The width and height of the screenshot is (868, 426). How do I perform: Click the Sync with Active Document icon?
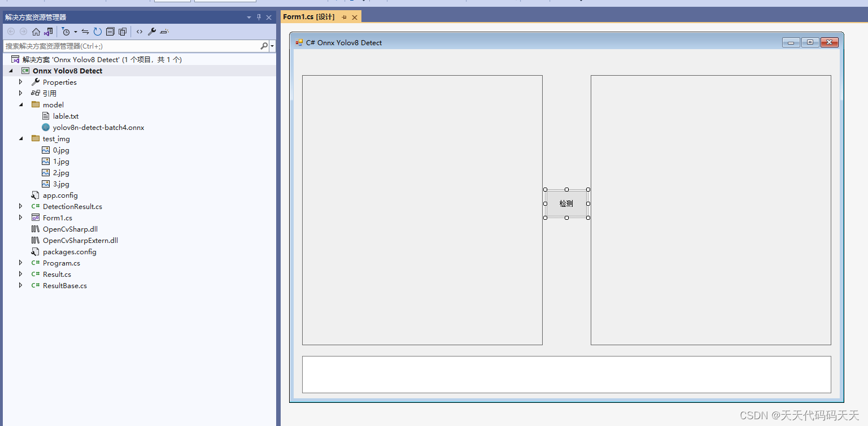click(x=86, y=32)
